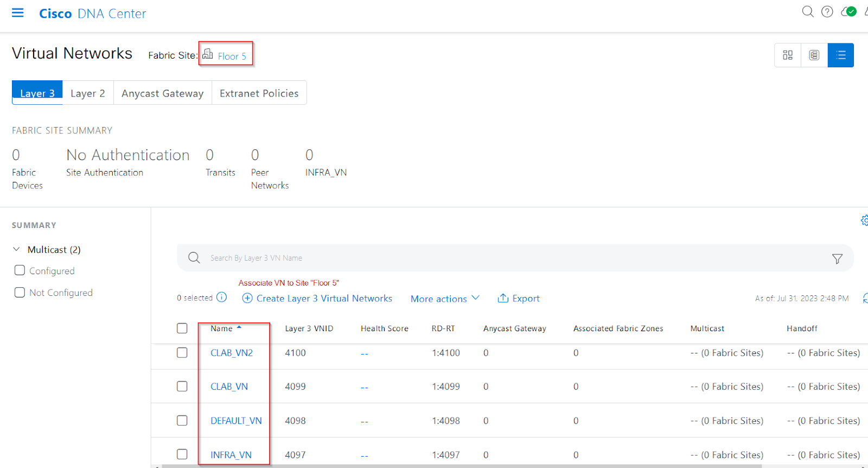Viewport: 868px width, 468px height.
Task: Open the hamburger navigation menu
Action: click(x=18, y=12)
